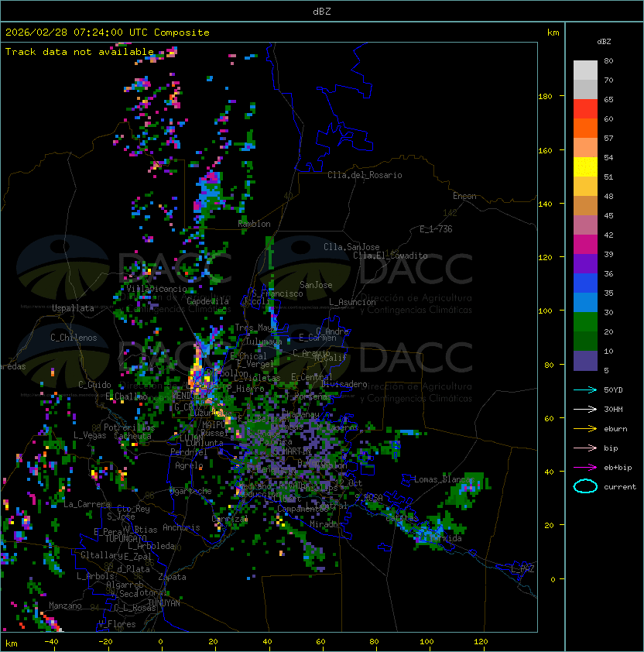Click the TUPUNGATO map label
The width and height of the screenshot is (644, 652).
click(x=125, y=539)
